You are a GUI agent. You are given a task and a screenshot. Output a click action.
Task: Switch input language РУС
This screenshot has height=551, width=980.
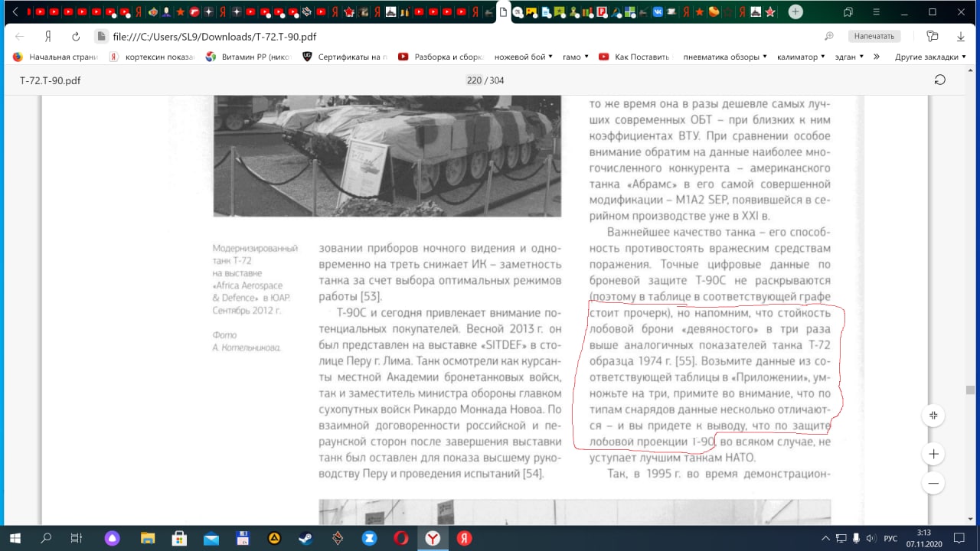[x=890, y=538]
